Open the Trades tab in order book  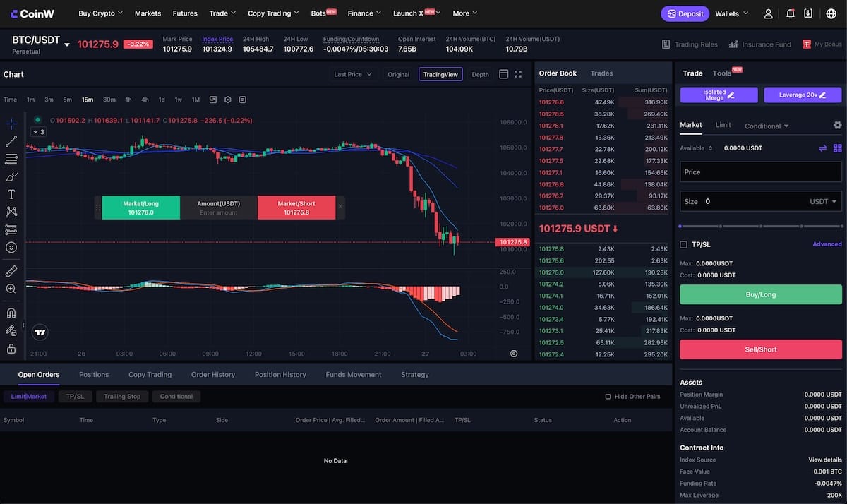(601, 73)
